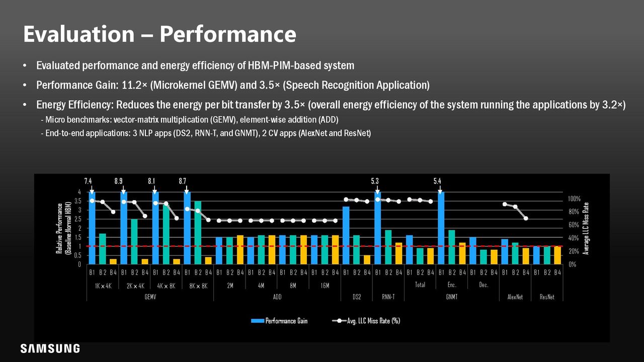Click the "Dec." sub-label under GNMT
The width and height of the screenshot is (644, 362).
[x=484, y=285]
